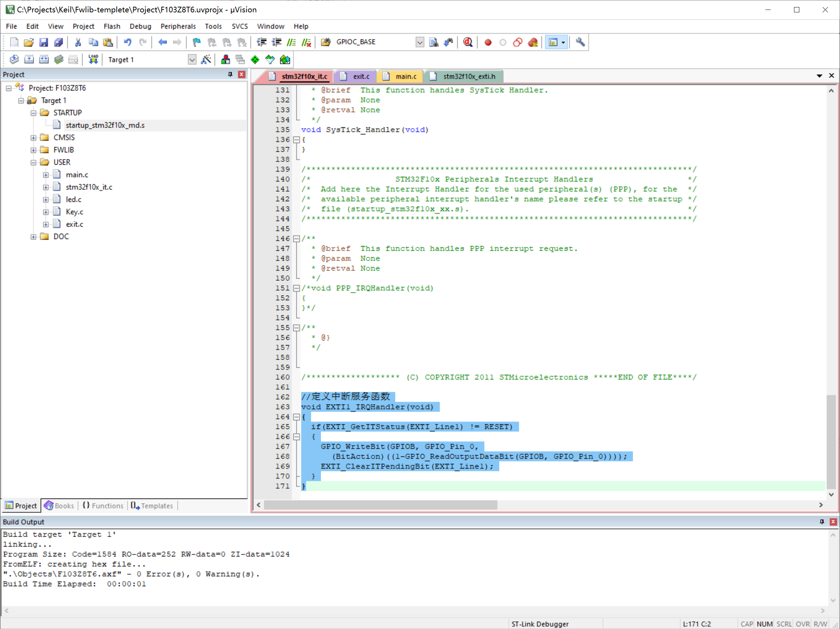Toggle visibility of stm32f10x_it.c node
Viewport: 840px width, 629px height.
point(45,187)
